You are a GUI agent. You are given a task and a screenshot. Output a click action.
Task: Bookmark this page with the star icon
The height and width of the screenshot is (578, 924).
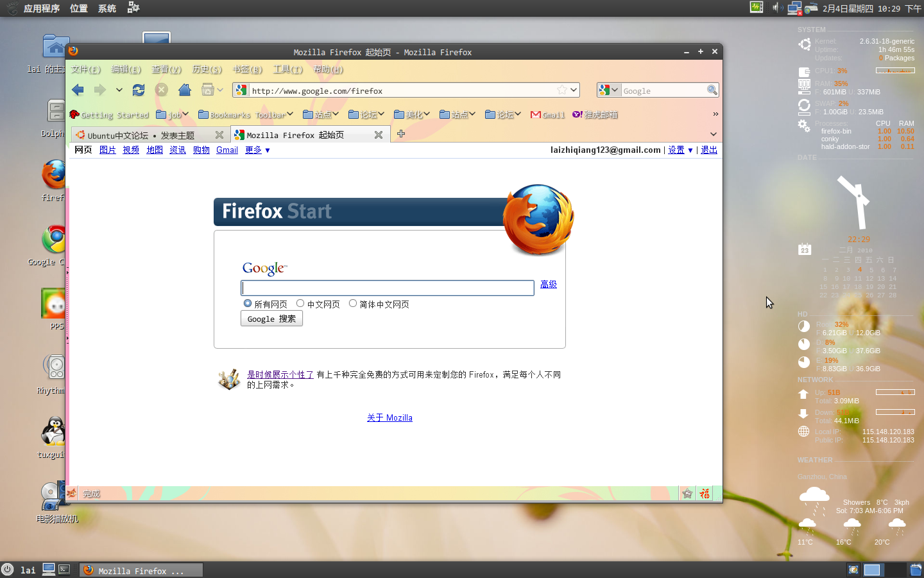tap(562, 90)
